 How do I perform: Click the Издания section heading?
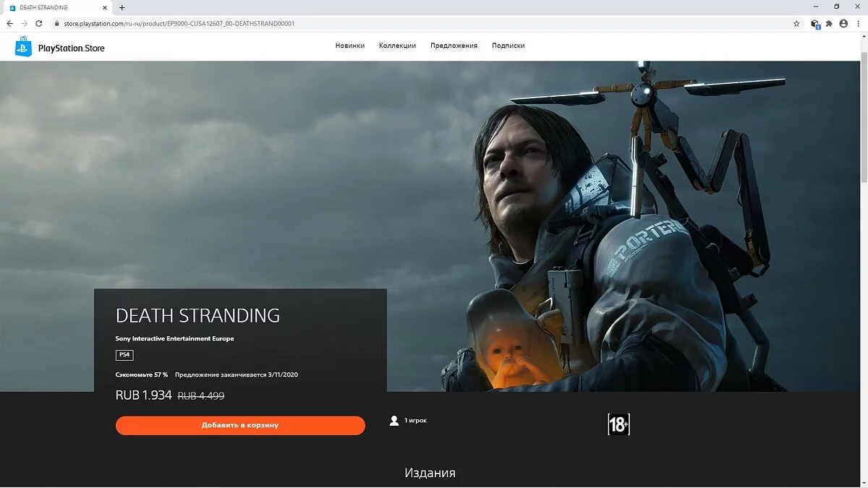click(430, 473)
